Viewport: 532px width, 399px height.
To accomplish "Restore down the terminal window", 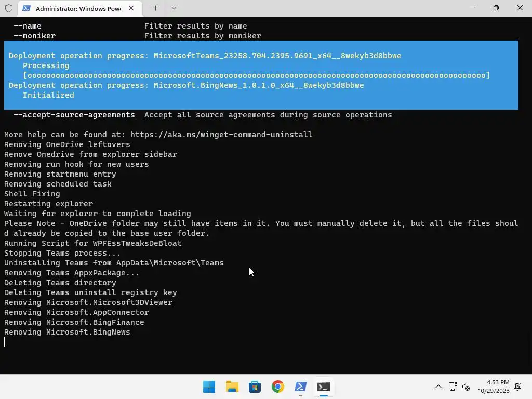I will point(496,8).
